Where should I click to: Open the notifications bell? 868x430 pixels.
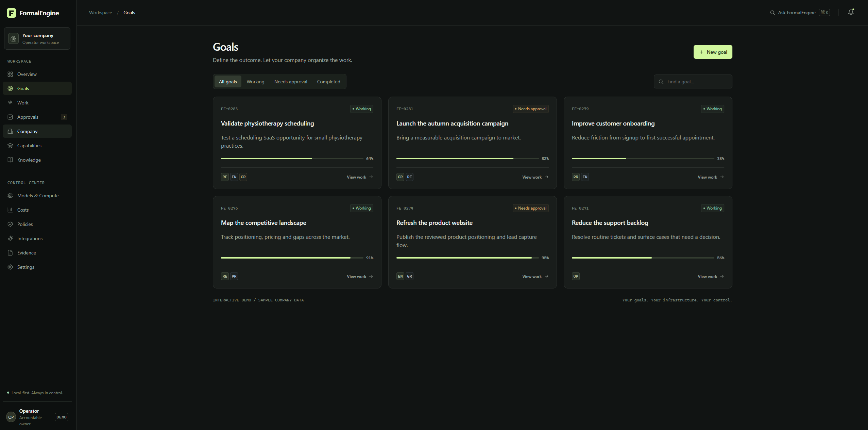click(x=851, y=12)
